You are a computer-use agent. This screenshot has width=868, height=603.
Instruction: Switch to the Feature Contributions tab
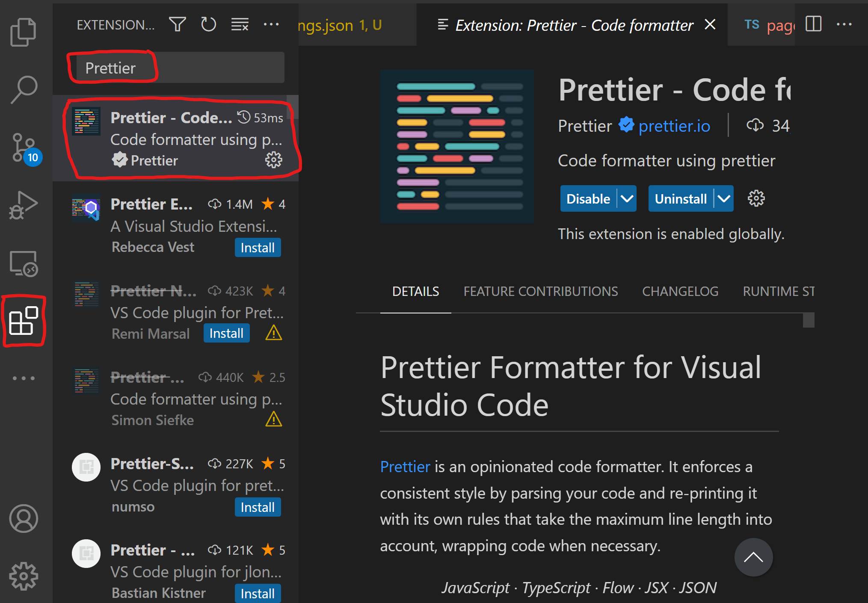(541, 291)
